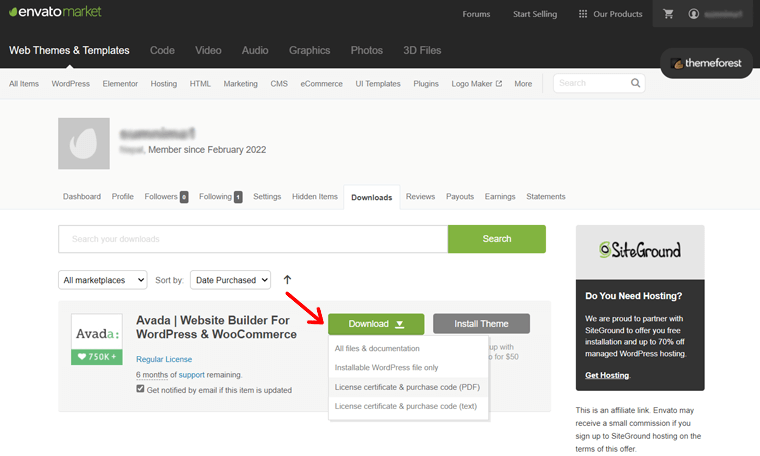Go to Forums link

[x=476, y=14]
